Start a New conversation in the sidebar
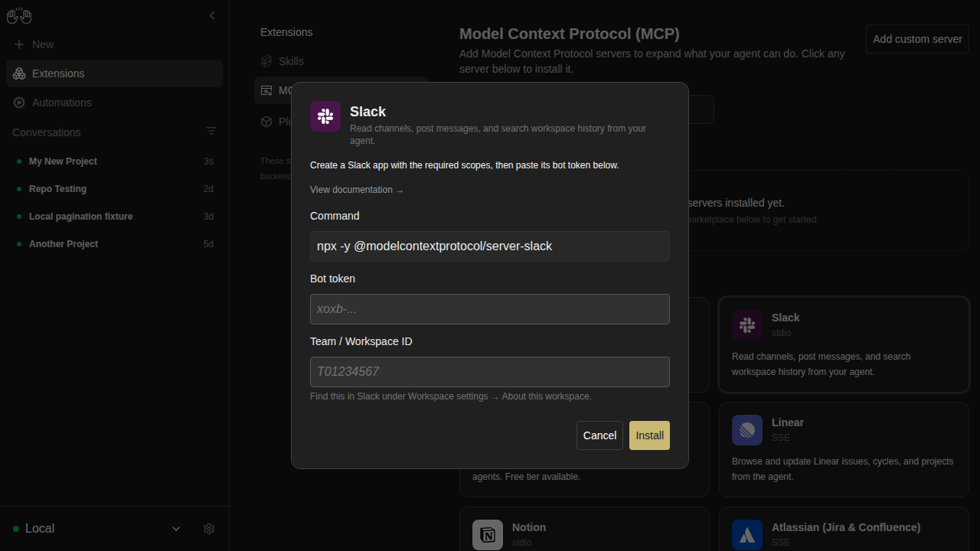980x551 pixels. click(115, 44)
